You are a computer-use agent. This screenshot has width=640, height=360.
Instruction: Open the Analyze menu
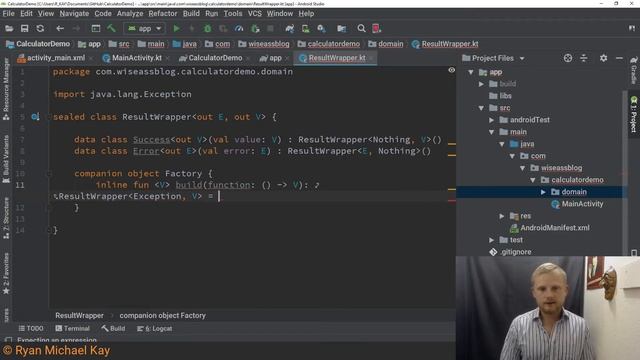(x=130, y=13)
